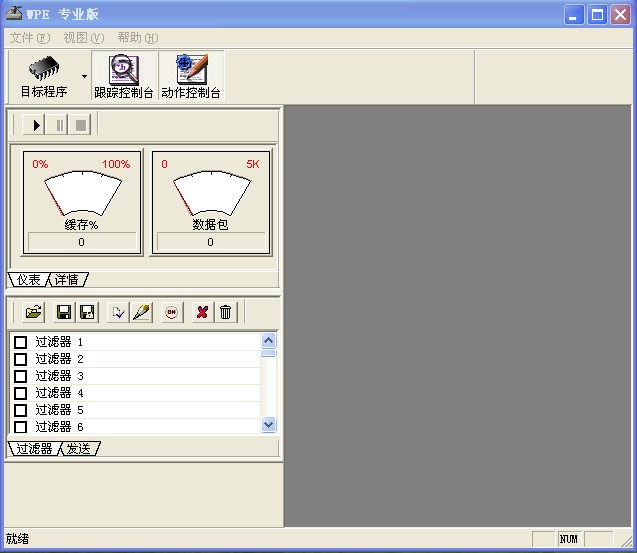
Task: Toggle the filter ON button
Action: point(172,312)
